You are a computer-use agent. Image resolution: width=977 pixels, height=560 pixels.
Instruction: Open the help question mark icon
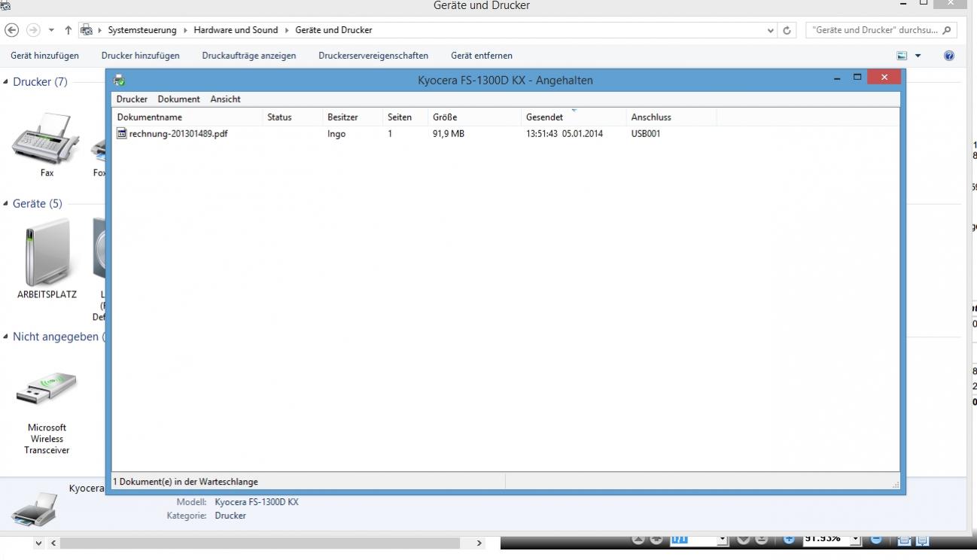point(949,56)
